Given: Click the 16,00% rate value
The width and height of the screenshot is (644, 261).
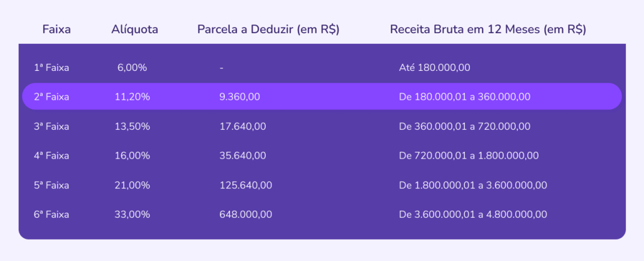Looking at the screenshot, I should (x=133, y=156).
